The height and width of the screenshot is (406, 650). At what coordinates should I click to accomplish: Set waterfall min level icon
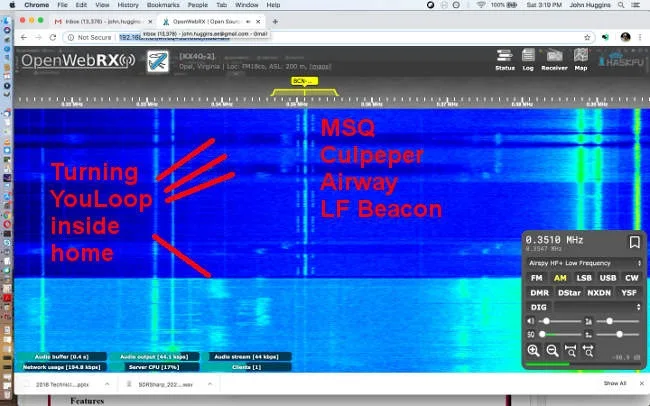tap(588, 334)
